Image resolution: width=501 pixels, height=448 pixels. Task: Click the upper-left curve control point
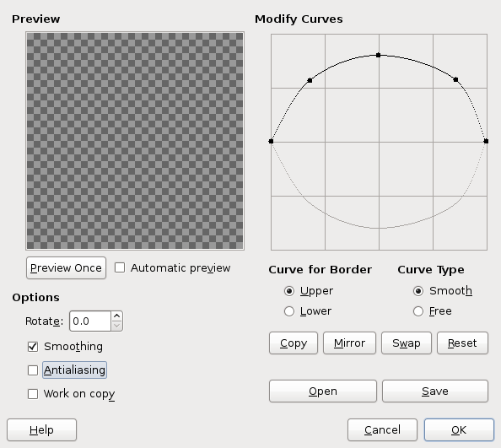310,80
